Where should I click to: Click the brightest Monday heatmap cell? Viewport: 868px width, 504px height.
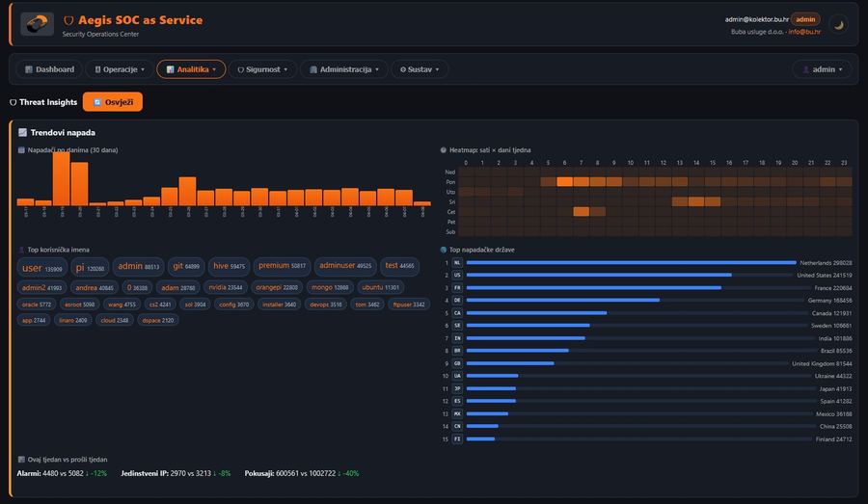(x=565, y=181)
